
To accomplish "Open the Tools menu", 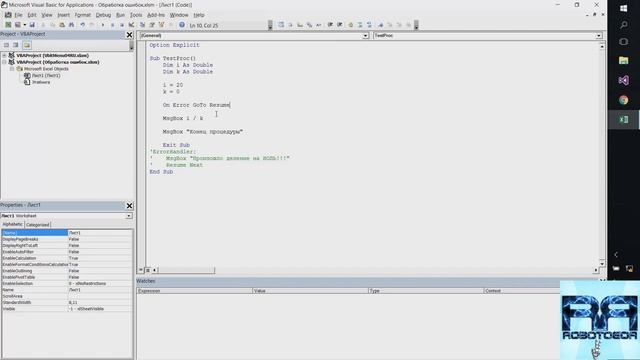I will [136, 15].
